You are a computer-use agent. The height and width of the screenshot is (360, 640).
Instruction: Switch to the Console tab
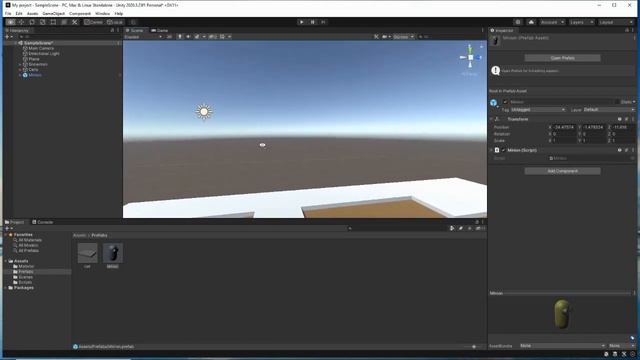pyautogui.click(x=43, y=222)
